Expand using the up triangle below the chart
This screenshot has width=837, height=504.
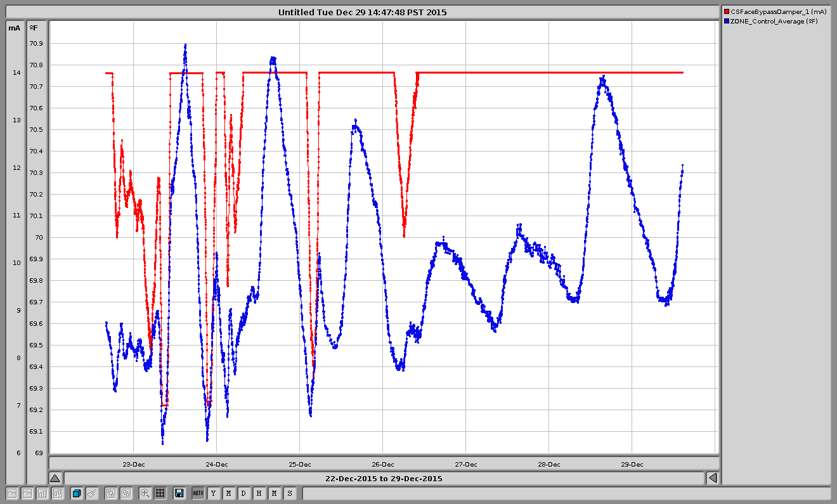[55, 478]
